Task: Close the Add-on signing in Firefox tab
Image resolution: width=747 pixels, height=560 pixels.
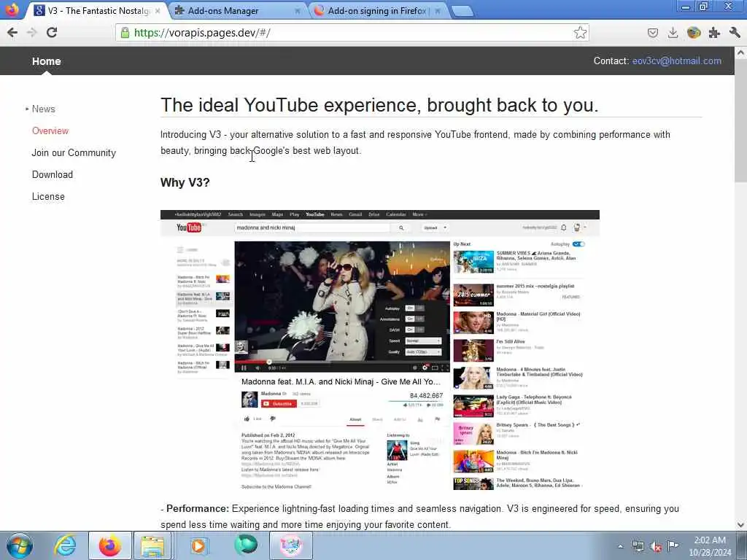Action: [x=438, y=10]
